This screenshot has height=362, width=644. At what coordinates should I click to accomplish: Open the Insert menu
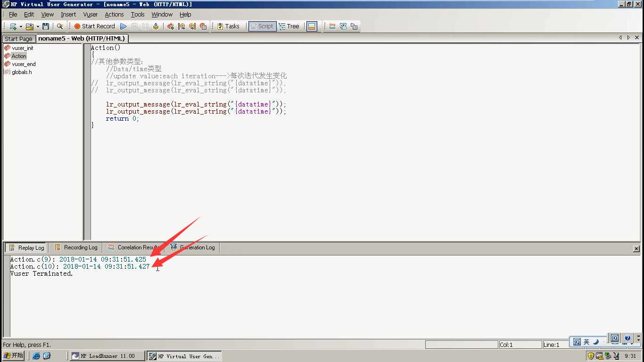tap(68, 15)
